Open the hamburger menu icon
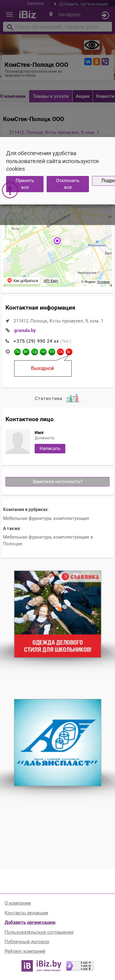This screenshot has height=980, width=115. [10, 14]
